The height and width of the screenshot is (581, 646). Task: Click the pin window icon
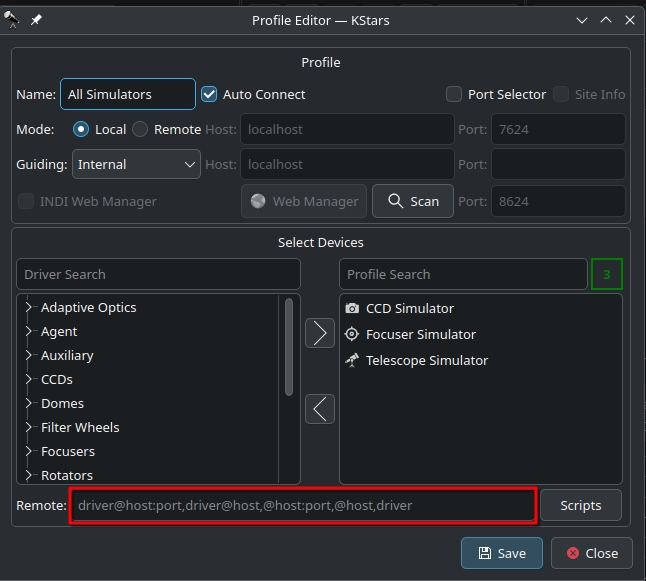point(36,19)
